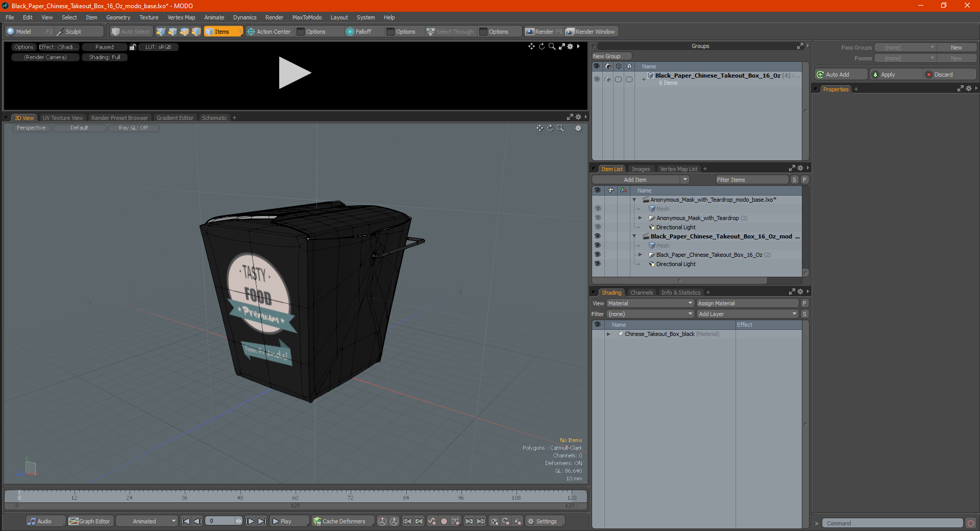The height and width of the screenshot is (531, 980).
Task: Toggle group visibility eye in Groups
Action: pyautogui.click(x=597, y=79)
